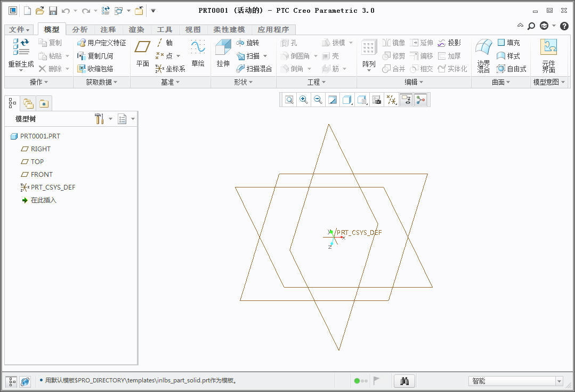This screenshot has height=392, width=575.
Task: Expand the Surfaces (曲面) group
Action: [501, 82]
